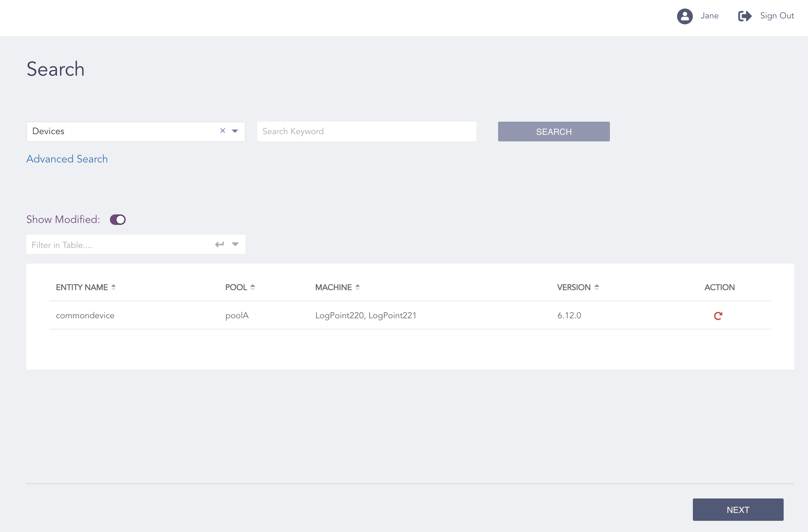The height and width of the screenshot is (532, 808).
Task: Toggle the Show Modified switch
Action: 117,220
